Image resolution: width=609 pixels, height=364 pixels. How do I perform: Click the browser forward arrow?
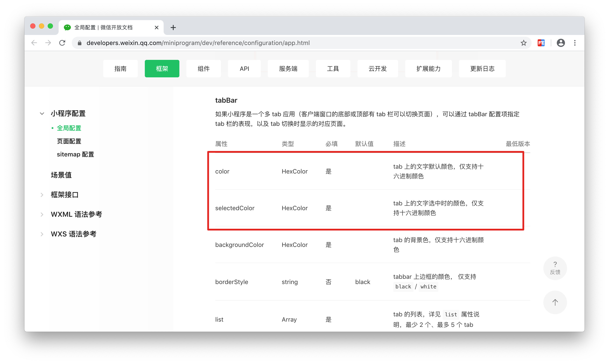point(48,43)
